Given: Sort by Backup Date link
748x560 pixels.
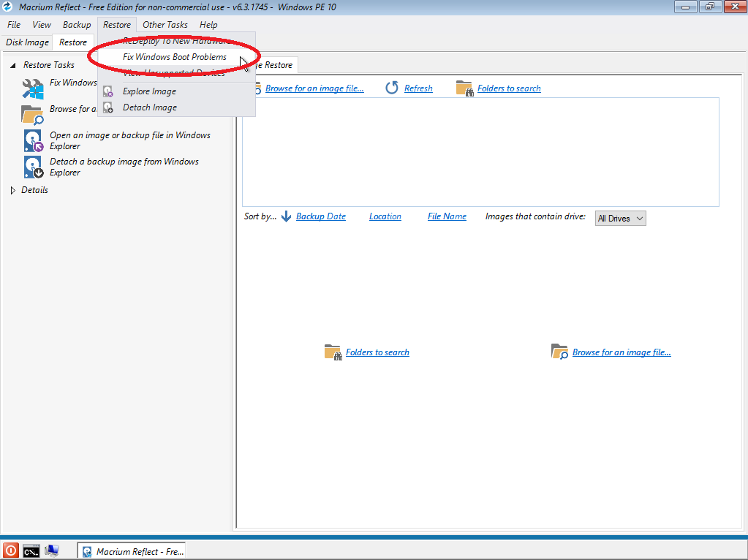Looking at the screenshot, I should pyautogui.click(x=320, y=216).
